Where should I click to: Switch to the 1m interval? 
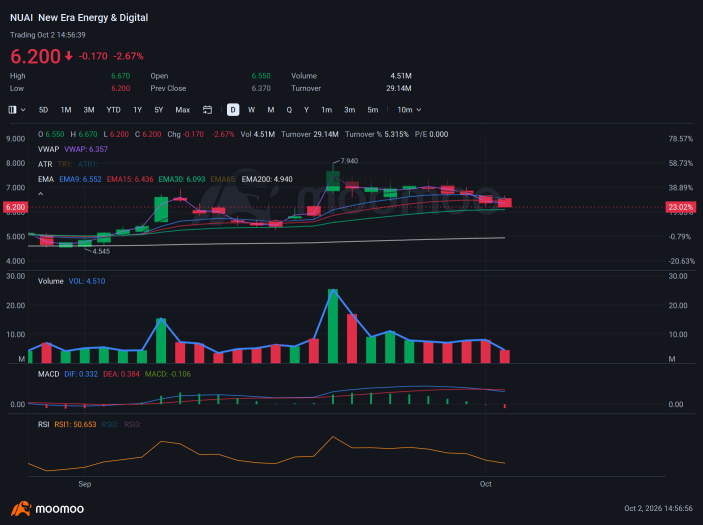click(326, 110)
